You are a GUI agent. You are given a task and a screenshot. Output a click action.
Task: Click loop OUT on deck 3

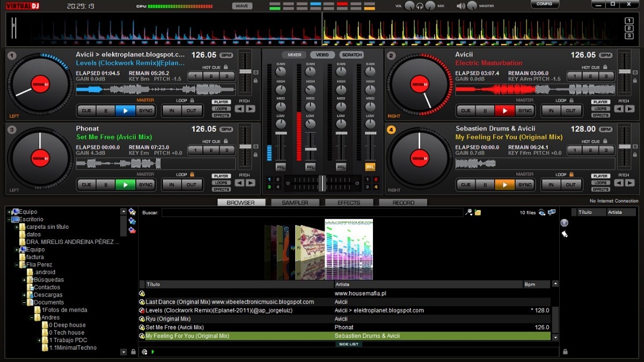pyautogui.click(x=192, y=185)
